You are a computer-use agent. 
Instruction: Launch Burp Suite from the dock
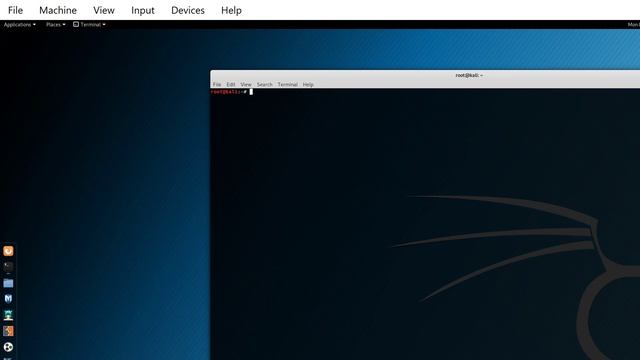point(8,331)
